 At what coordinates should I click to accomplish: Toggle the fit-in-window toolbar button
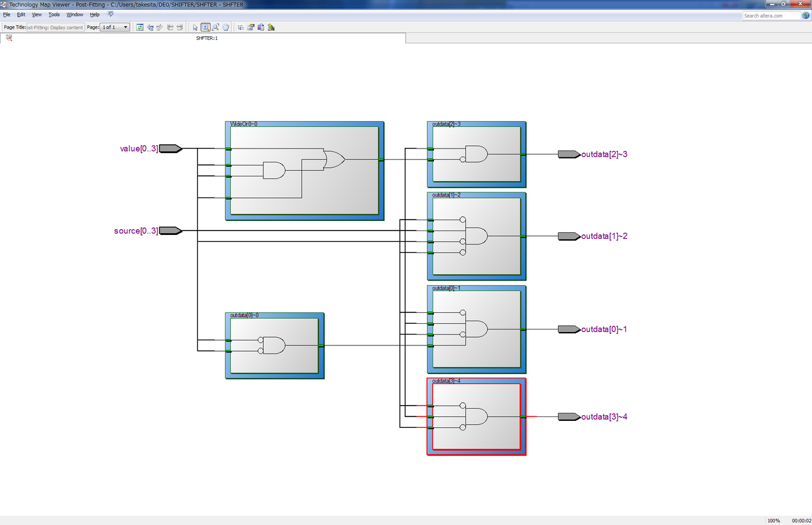point(216,27)
